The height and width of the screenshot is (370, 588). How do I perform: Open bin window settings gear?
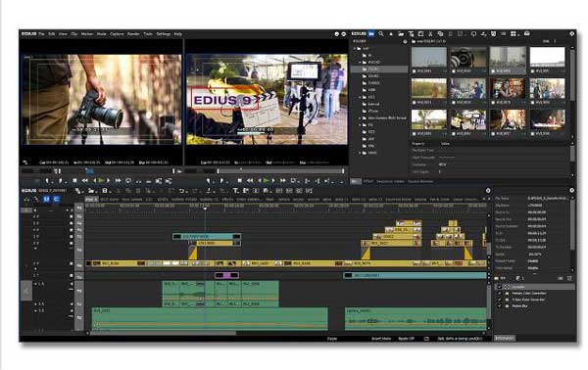[x=572, y=33]
